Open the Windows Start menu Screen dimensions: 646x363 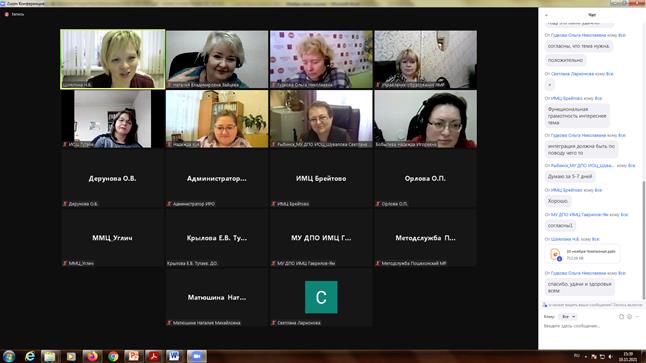click(x=9, y=356)
